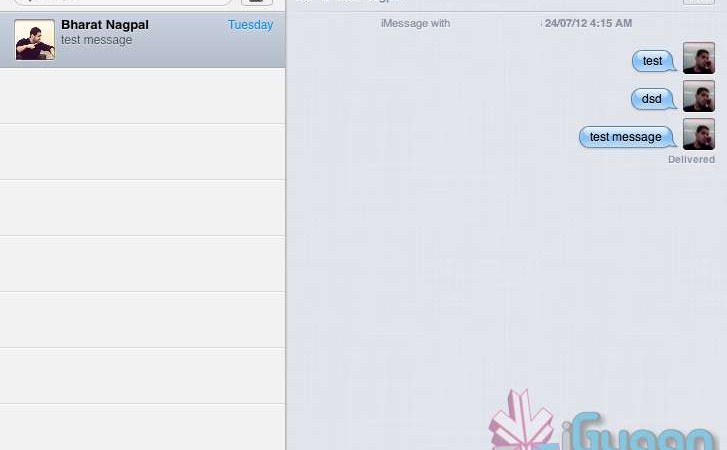
Task: Click first empty row below Bharat Nagpal
Action: coord(142,96)
